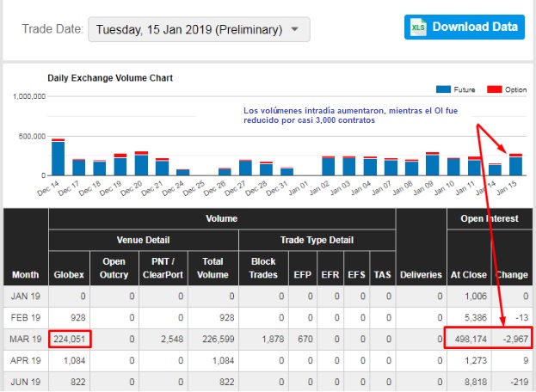
Task: Click the APR 19 at close 1,273
Action: tap(476, 360)
